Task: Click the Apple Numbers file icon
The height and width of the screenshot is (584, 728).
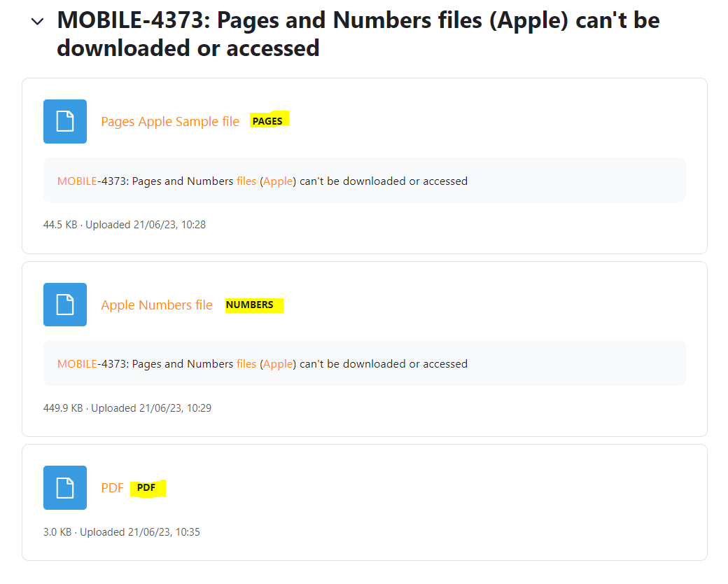Action: coord(65,305)
